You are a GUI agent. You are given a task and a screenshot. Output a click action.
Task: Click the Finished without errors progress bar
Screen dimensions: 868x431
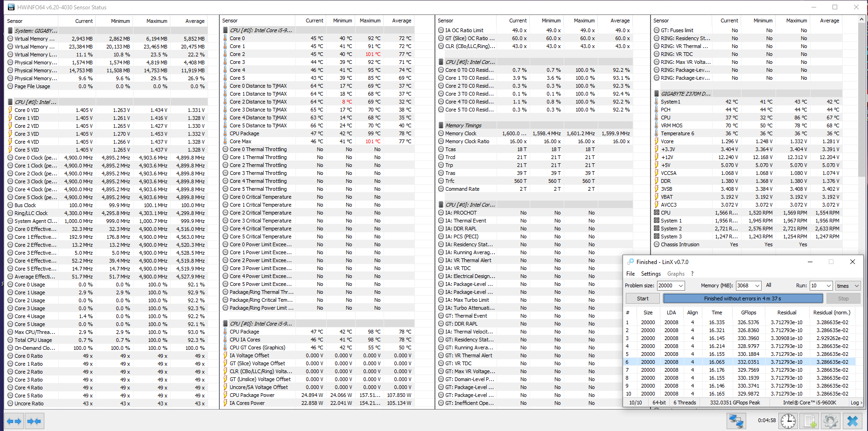pos(742,299)
